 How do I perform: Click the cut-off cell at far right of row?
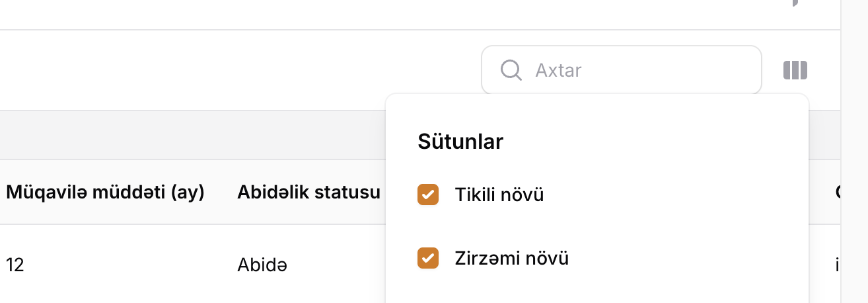tap(837, 265)
